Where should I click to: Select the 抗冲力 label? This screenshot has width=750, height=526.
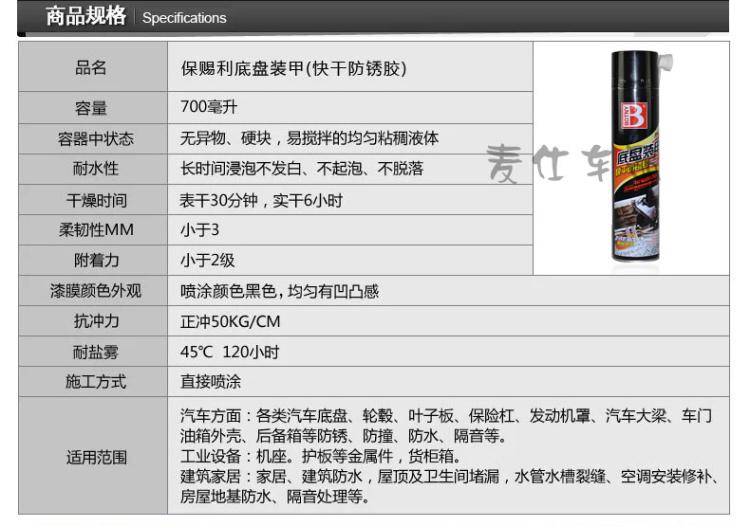[96, 321]
